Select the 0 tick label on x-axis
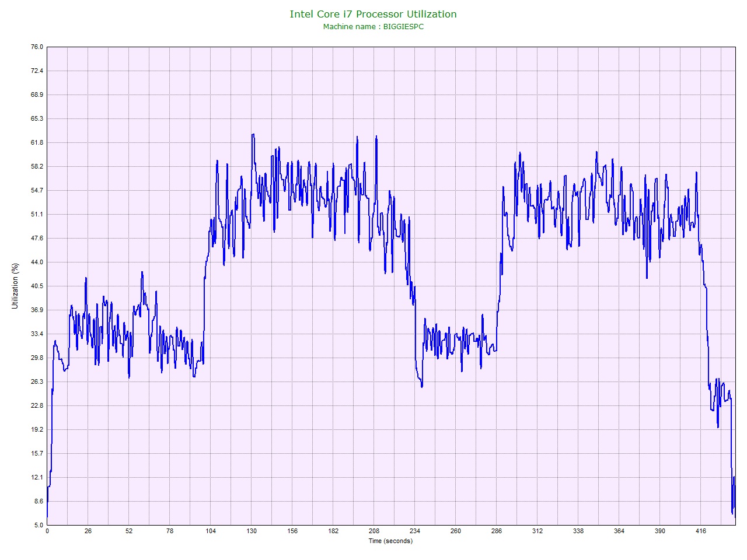This screenshot has width=747, height=560. (x=48, y=531)
